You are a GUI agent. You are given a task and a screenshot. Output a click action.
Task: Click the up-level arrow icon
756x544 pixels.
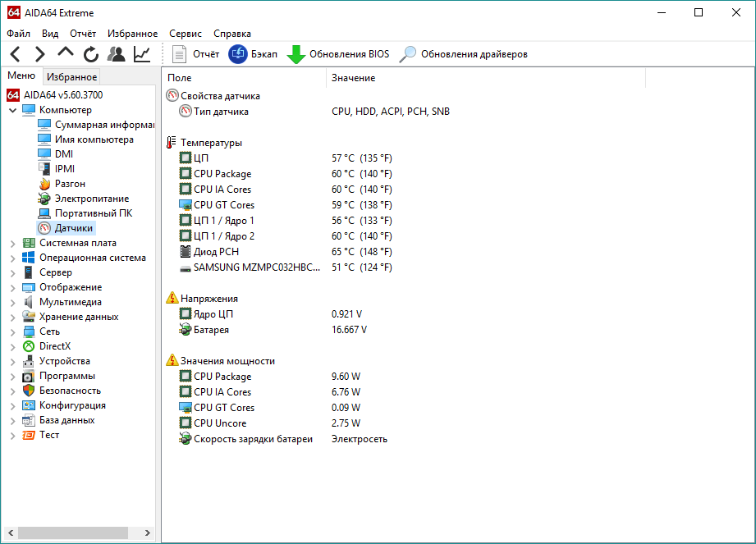65,53
